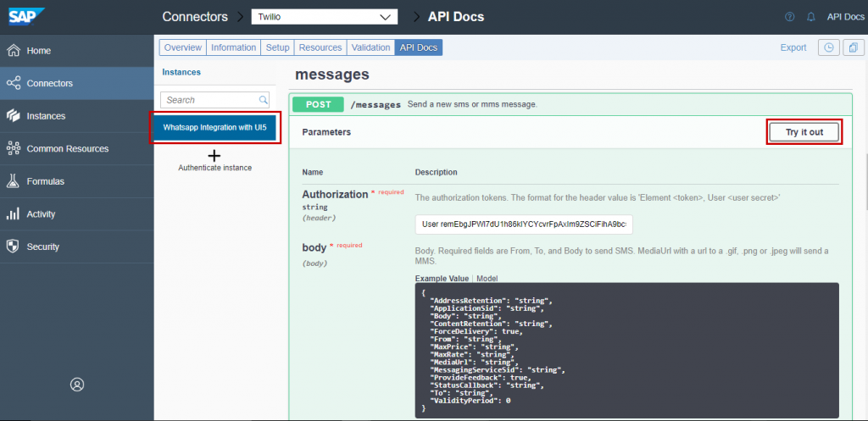Go to the Validation tab

pyautogui.click(x=370, y=47)
